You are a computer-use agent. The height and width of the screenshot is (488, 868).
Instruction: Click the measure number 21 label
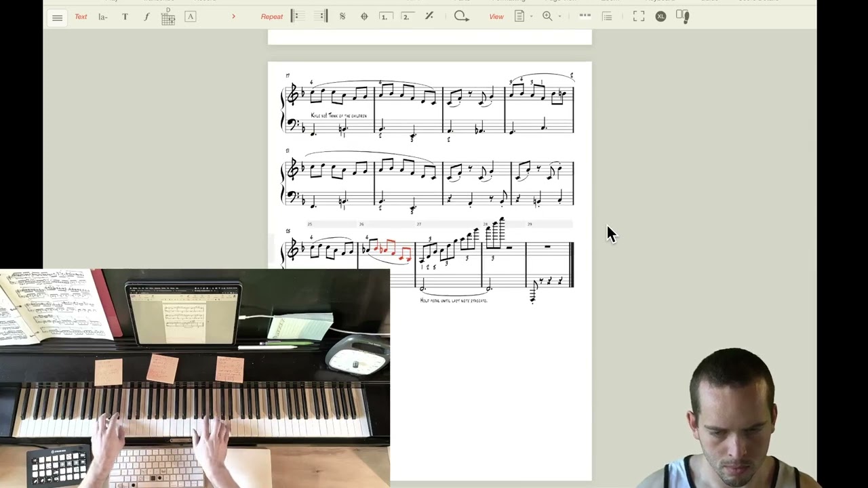pyautogui.click(x=288, y=150)
